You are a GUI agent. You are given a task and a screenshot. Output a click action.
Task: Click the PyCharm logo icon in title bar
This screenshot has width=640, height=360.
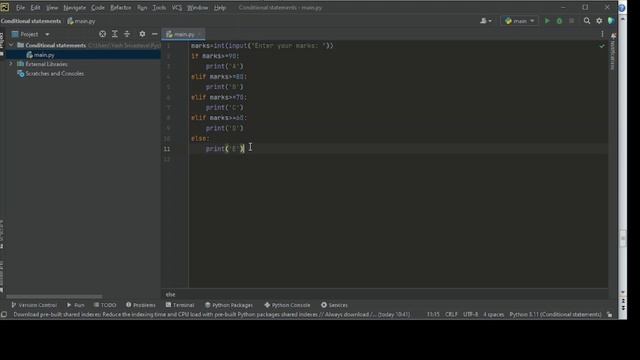(5, 7)
